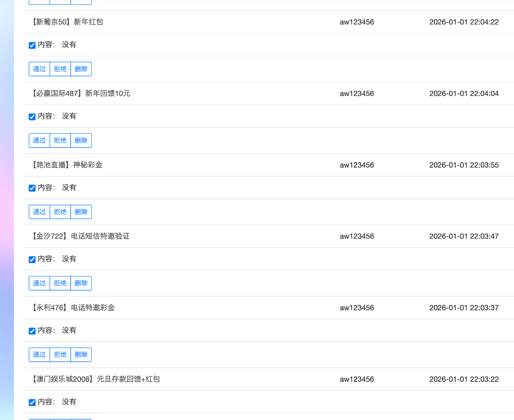Click 删除 for the 新葡京50 新年红包 entry
This screenshot has height=420, width=514.
click(81, 69)
